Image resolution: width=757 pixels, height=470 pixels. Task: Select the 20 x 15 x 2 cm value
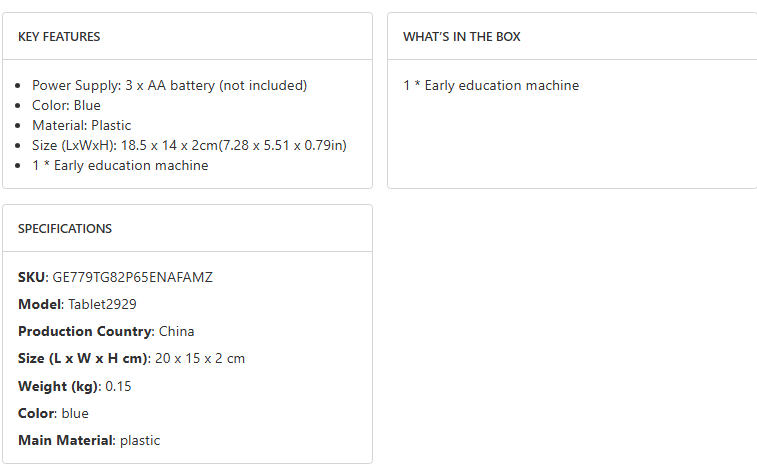[200, 358]
